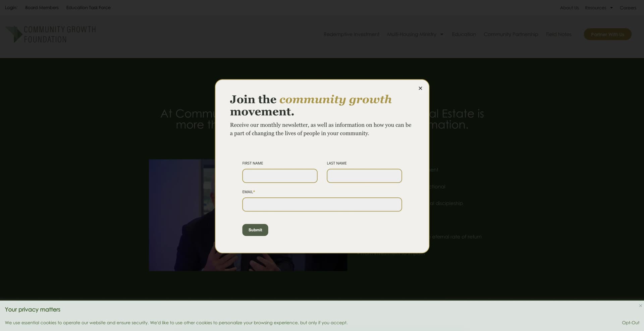The width and height of the screenshot is (644, 331).
Task: Click into the Last Name field
Action: pos(364,176)
